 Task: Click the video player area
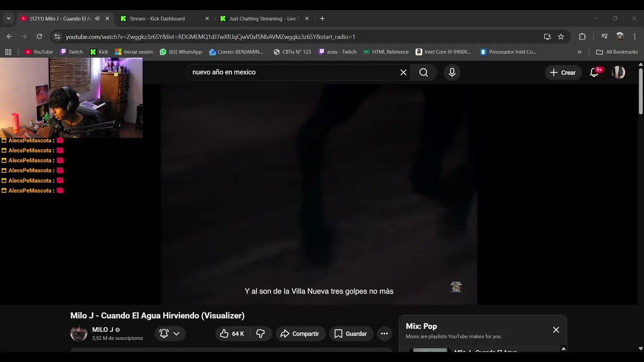coord(319,194)
